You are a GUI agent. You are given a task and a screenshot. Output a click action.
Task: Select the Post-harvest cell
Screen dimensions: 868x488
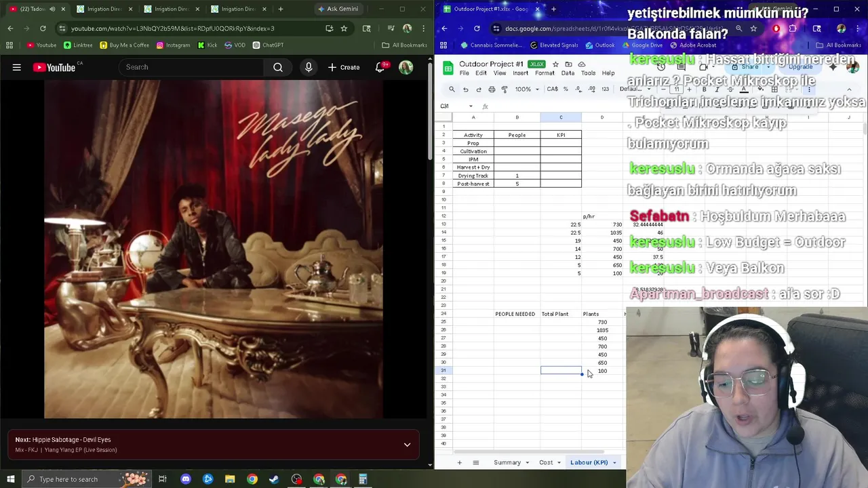[x=473, y=184]
